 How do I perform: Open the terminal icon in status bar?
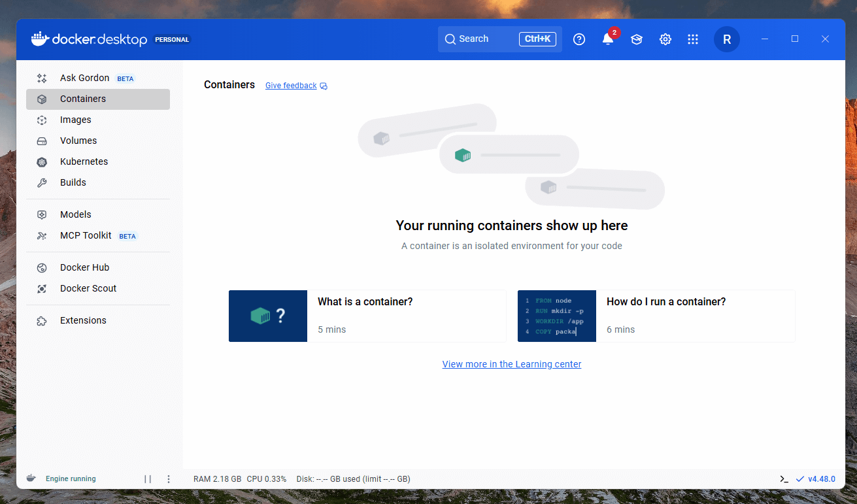[x=784, y=479]
